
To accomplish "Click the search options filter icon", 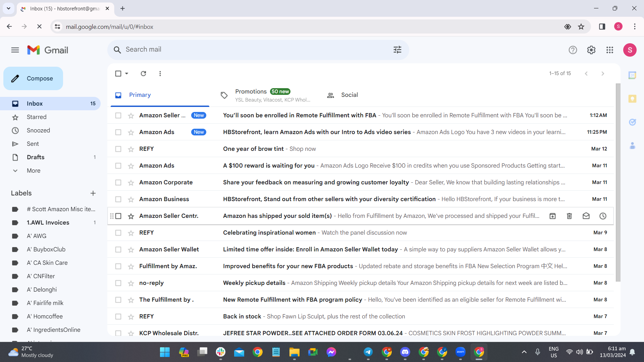I will click(397, 50).
